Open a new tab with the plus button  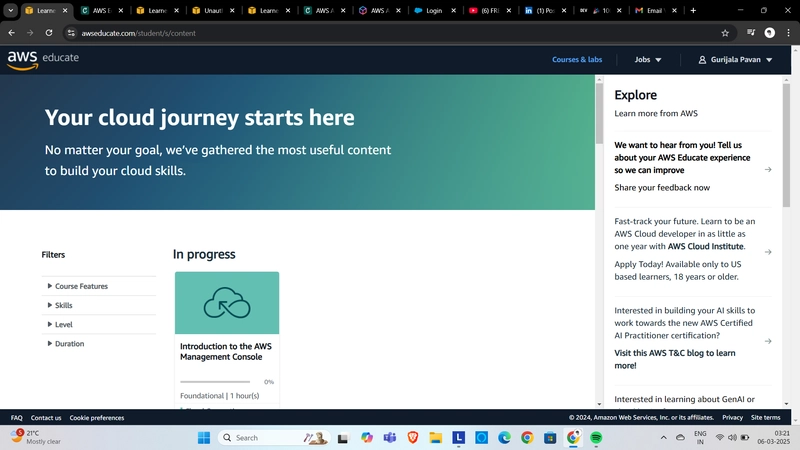click(x=693, y=10)
